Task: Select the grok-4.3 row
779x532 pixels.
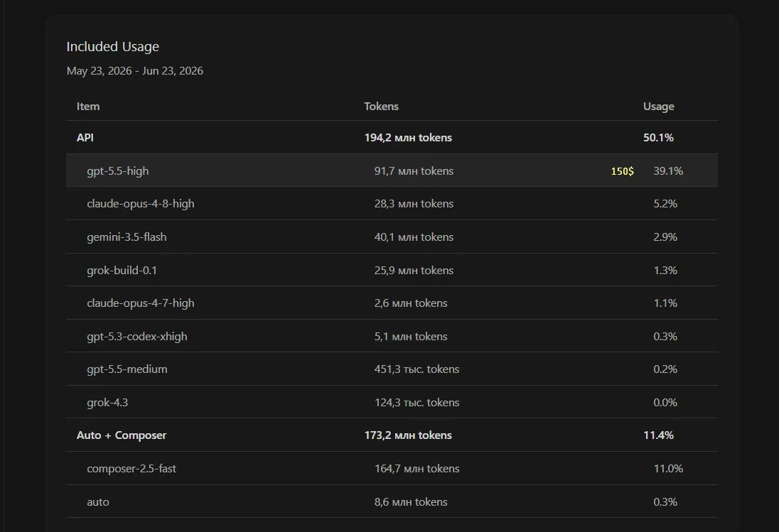Action: click(x=392, y=402)
